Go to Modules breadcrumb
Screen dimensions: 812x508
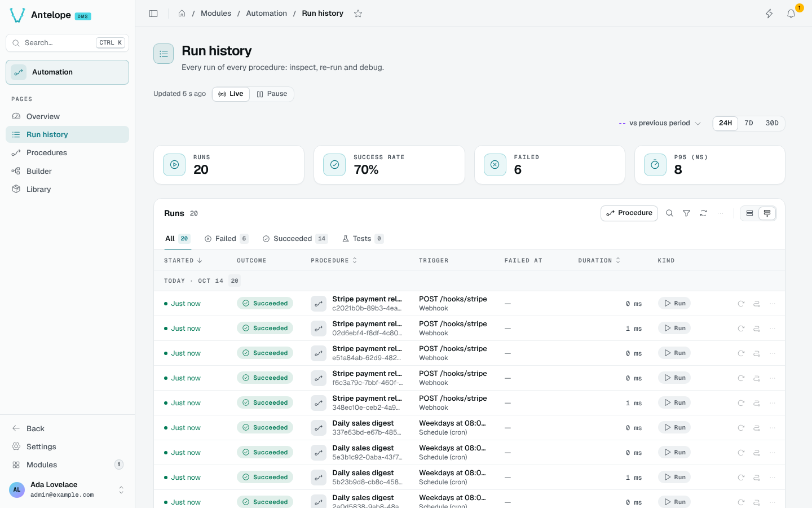[x=216, y=14]
